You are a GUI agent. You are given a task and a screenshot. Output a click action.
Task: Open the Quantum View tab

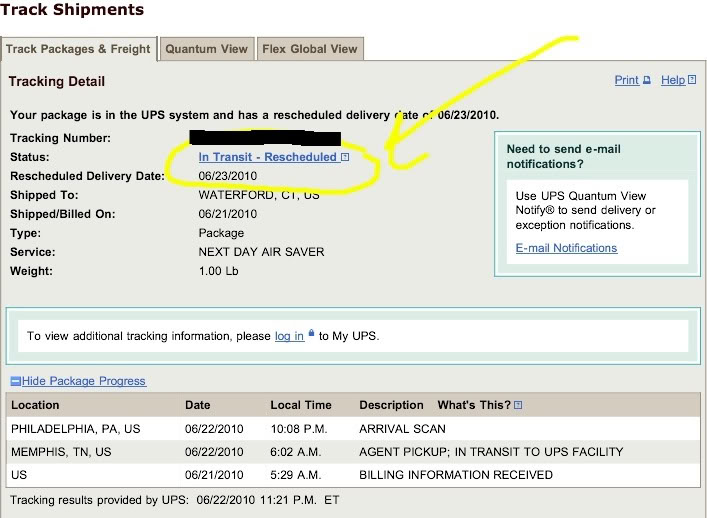[207, 49]
